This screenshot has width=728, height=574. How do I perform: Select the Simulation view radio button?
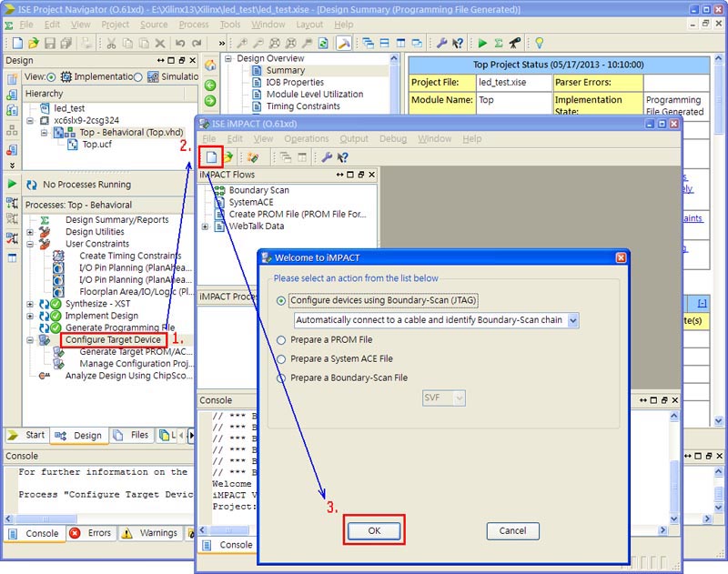pyautogui.click(x=138, y=77)
